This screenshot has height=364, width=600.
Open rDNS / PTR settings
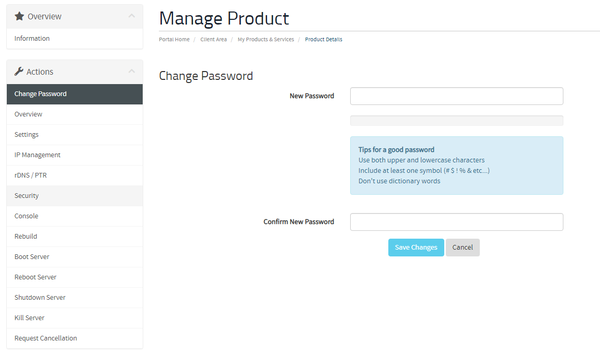coord(75,175)
